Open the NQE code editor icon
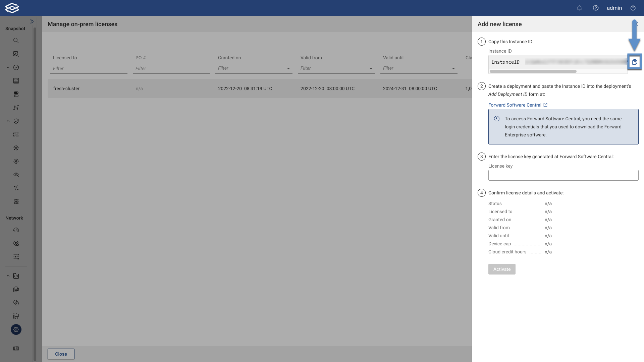Viewport: 644px width, 362px height. 16,276
